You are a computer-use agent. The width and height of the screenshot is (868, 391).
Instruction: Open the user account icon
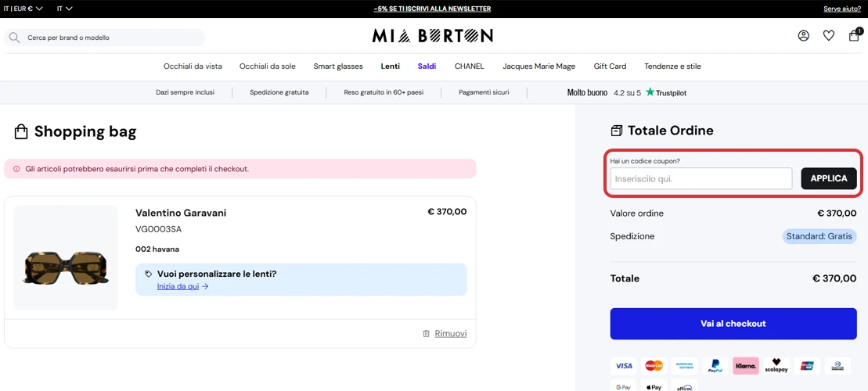pos(803,36)
